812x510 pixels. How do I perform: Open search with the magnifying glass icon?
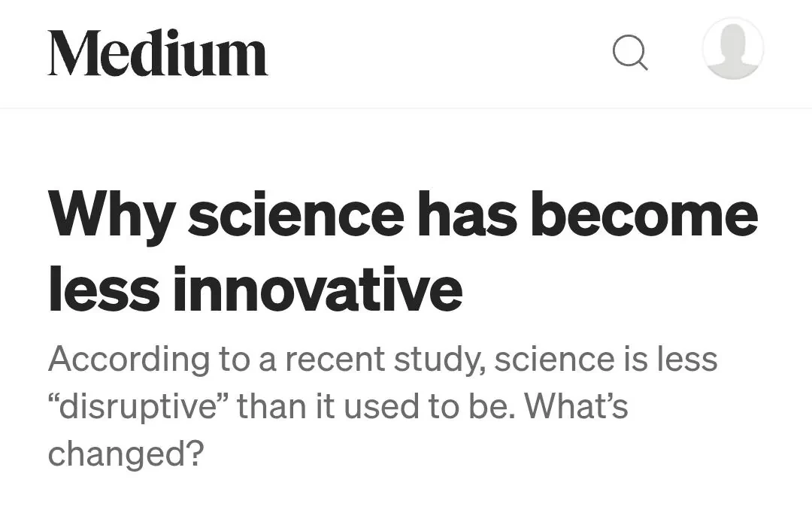click(x=630, y=53)
